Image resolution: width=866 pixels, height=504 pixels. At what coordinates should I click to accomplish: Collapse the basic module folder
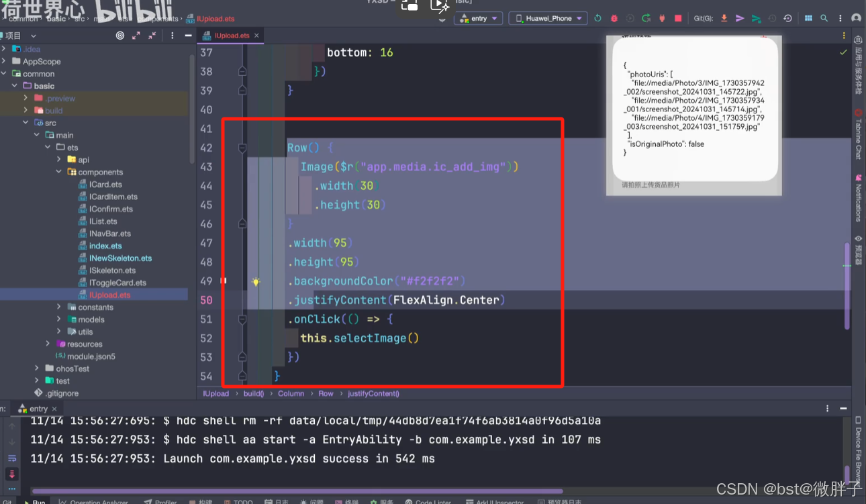click(x=15, y=86)
